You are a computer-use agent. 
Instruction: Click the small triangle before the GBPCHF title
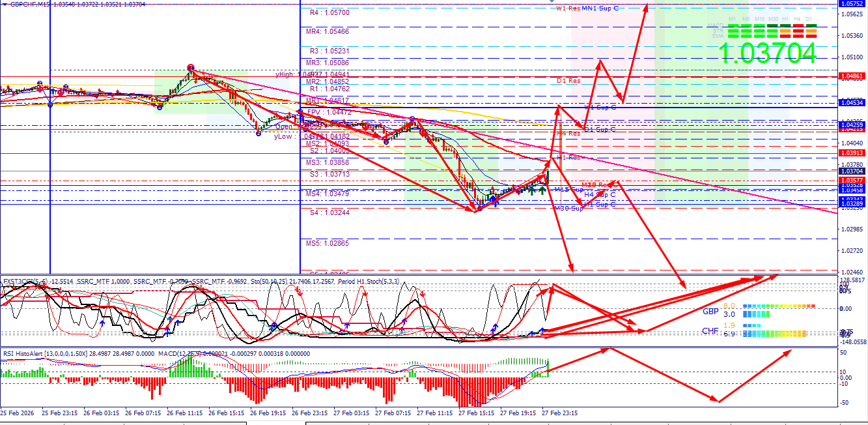[4, 4]
